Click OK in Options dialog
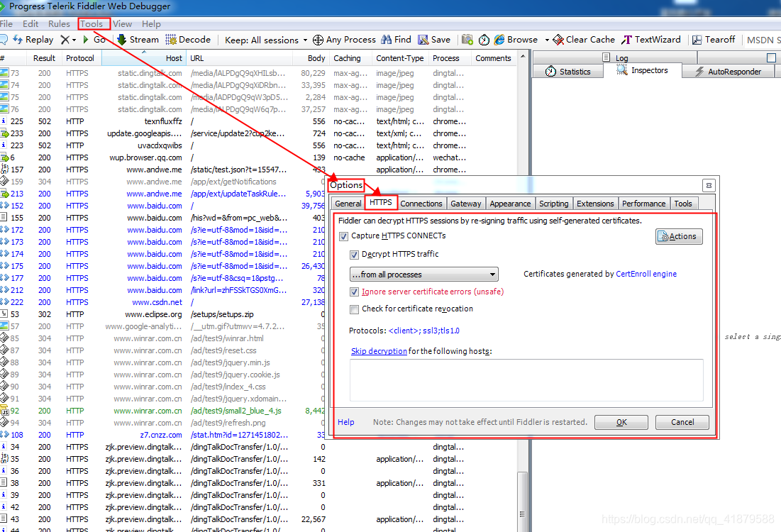The height and width of the screenshot is (532, 781). click(x=621, y=423)
